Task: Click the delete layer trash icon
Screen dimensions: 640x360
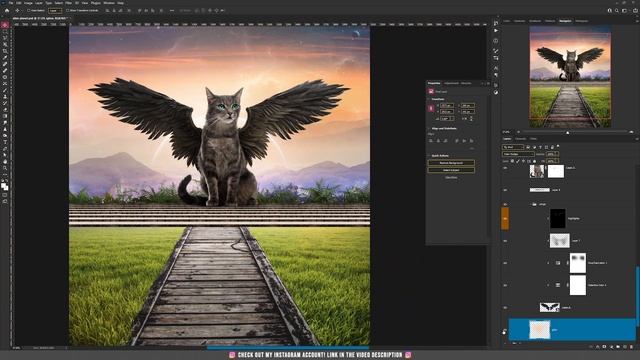Action: 631,347
